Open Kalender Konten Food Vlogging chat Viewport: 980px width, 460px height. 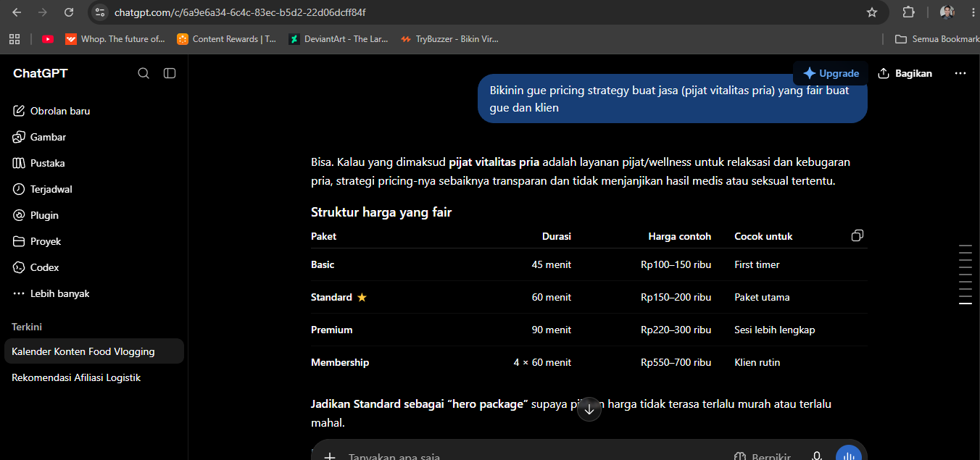pyautogui.click(x=94, y=351)
